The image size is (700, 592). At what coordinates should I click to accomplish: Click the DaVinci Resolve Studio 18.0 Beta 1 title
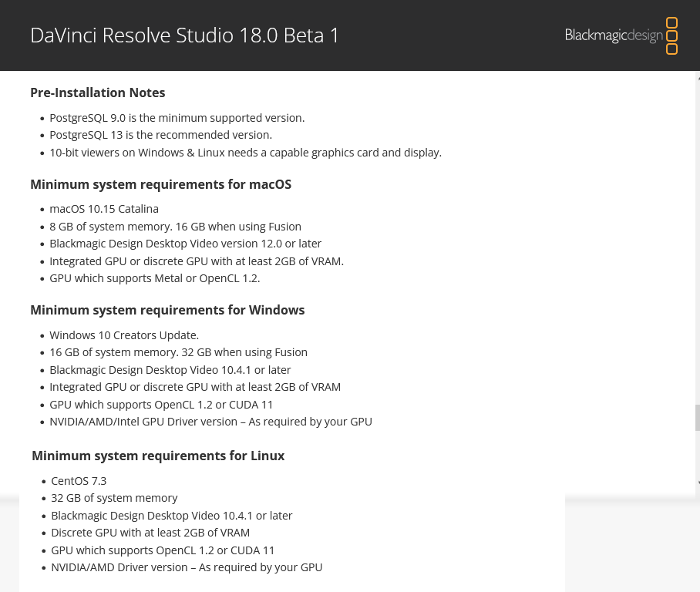[184, 35]
